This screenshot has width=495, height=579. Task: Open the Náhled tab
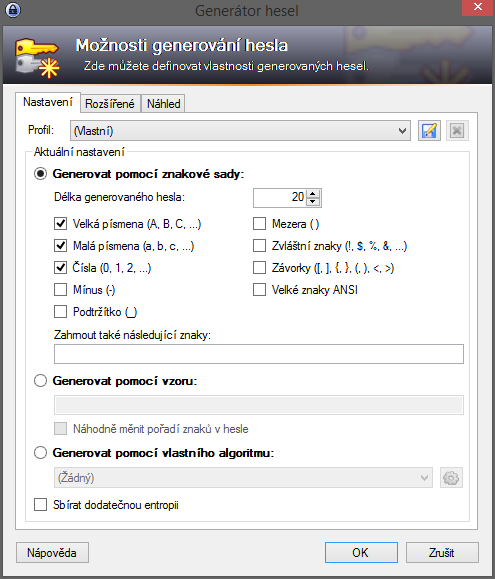(x=164, y=104)
